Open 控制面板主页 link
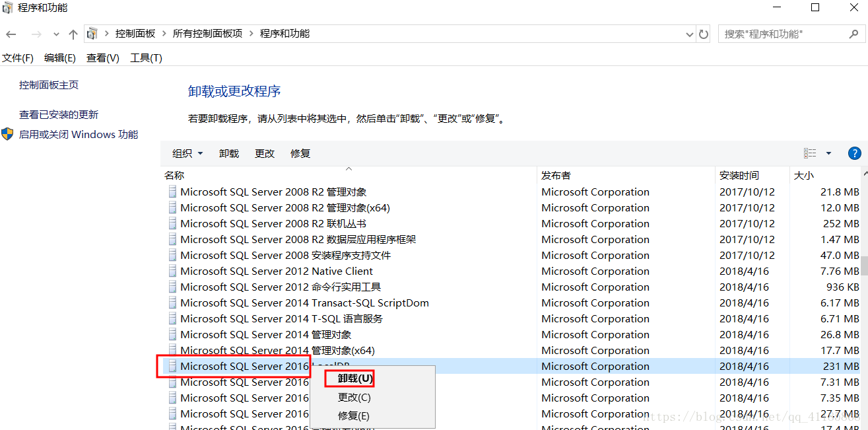868x430 pixels. 49,85
